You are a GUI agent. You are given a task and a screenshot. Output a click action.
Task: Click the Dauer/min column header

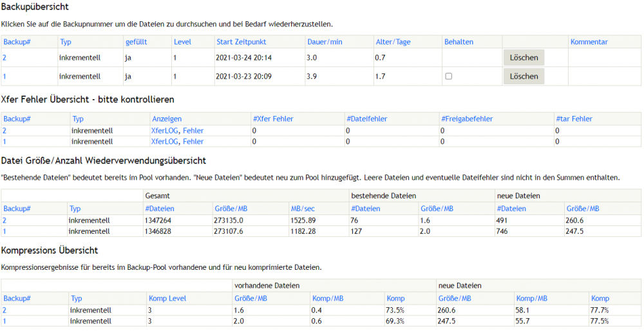(325, 42)
